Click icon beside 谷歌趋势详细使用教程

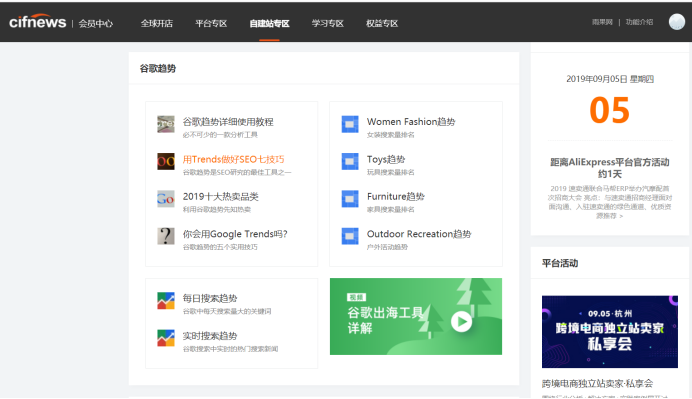166,124
